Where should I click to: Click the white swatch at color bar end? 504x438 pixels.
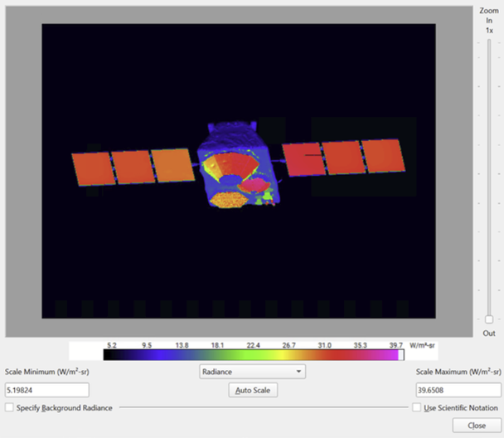(x=401, y=354)
